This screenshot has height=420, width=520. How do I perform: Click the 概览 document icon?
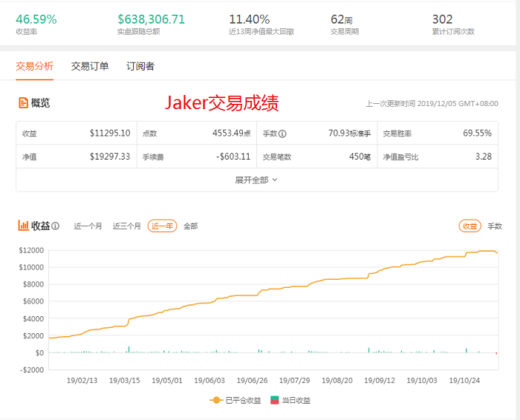click(23, 102)
